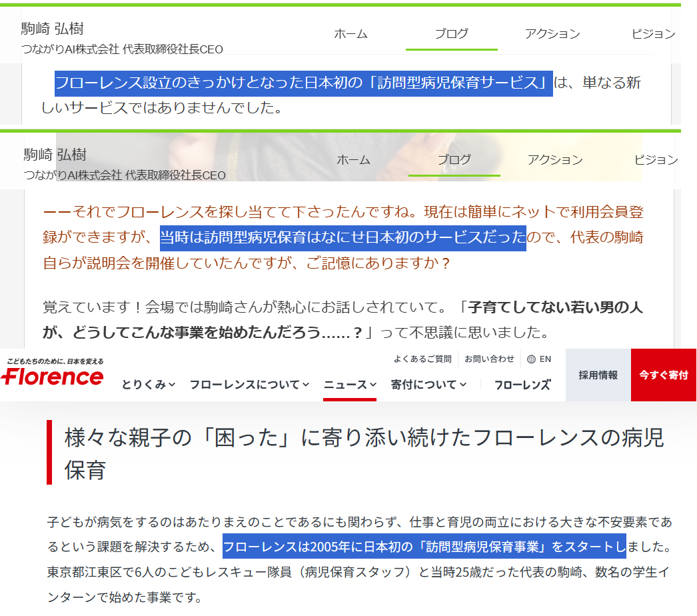The width and height of the screenshot is (697, 616).
Task: Click highlighted text フローレンス設立のきっかけとなった
Action: [x=179, y=83]
